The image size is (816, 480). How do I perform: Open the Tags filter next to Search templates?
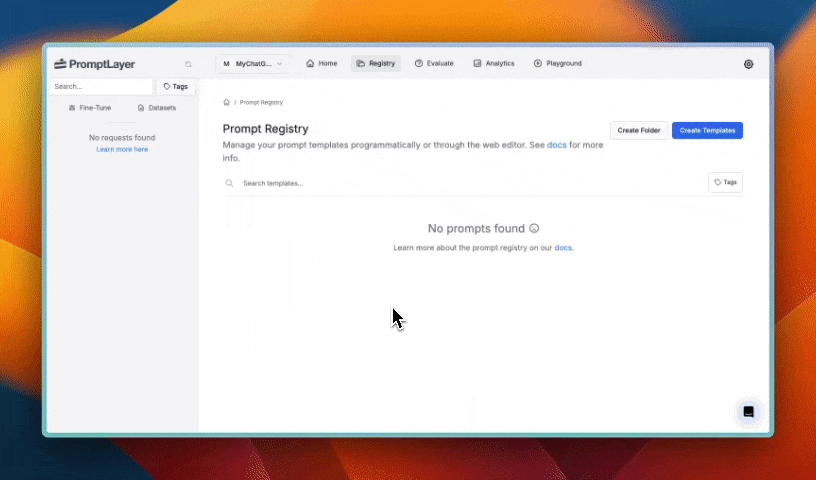click(x=725, y=183)
